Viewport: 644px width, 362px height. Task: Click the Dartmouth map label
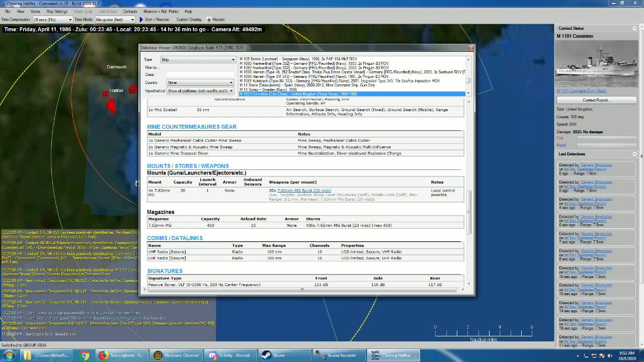[117, 67]
